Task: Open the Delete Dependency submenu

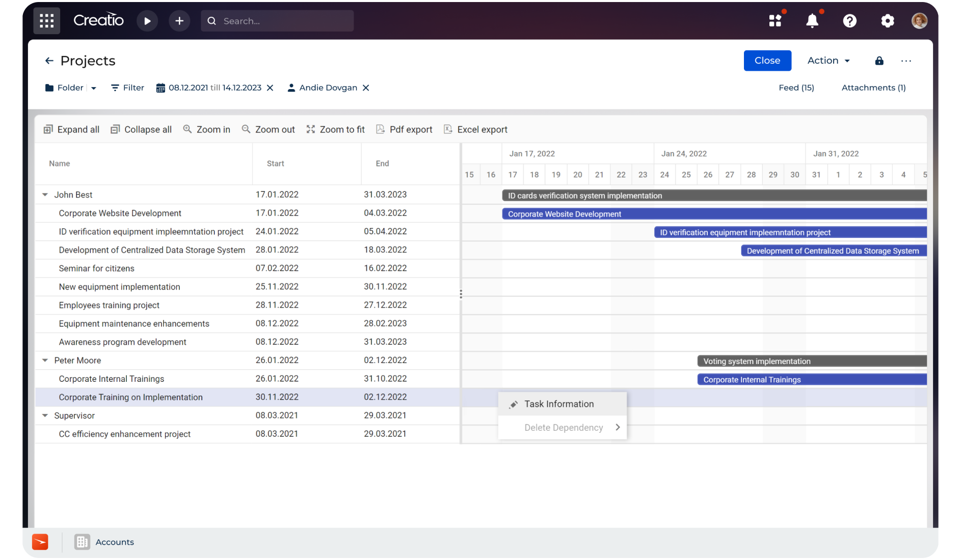Action: [x=563, y=428]
